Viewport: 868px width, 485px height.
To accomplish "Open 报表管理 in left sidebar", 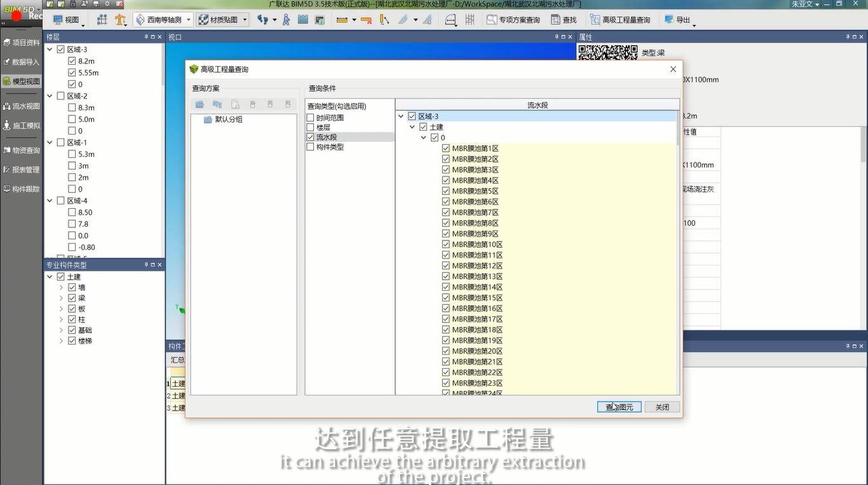I will pos(21,169).
